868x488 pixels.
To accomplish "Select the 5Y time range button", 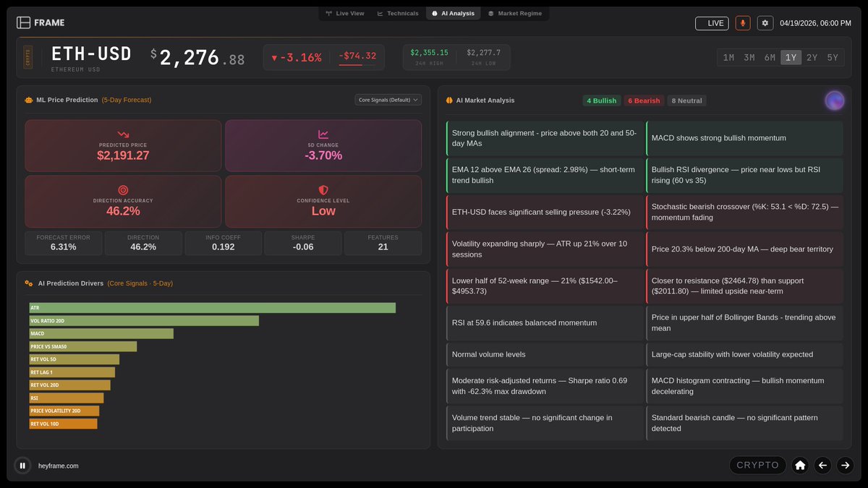I will pyautogui.click(x=833, y=58).
